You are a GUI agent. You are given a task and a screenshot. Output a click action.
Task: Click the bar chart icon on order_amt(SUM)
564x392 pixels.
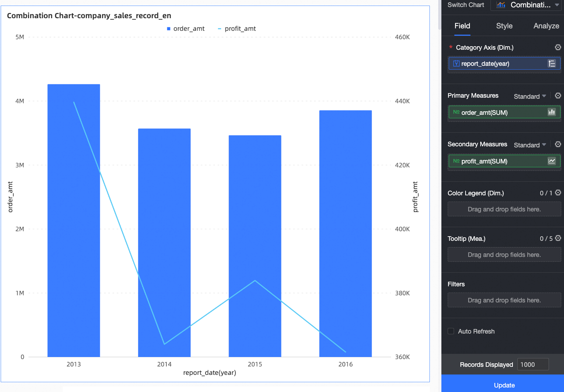click(x=552, y=112)
